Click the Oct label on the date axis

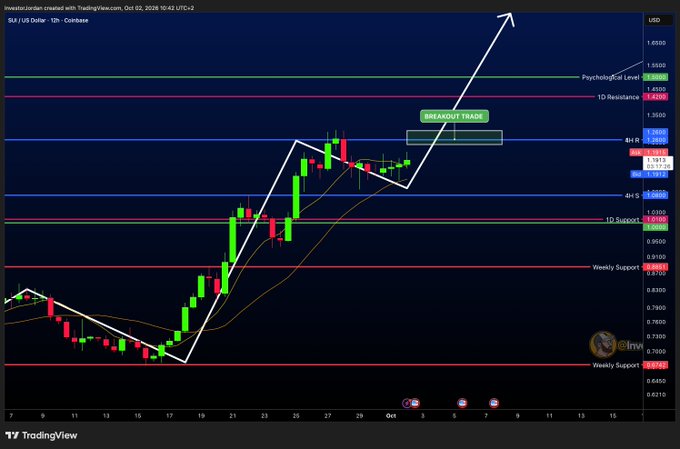(x=391, y=416)
